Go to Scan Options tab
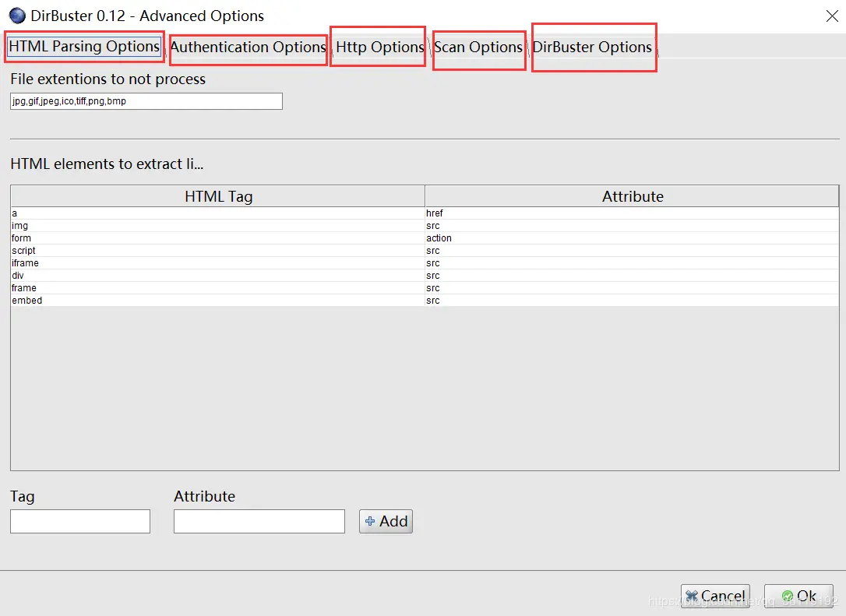 click(x=478, y=48)
